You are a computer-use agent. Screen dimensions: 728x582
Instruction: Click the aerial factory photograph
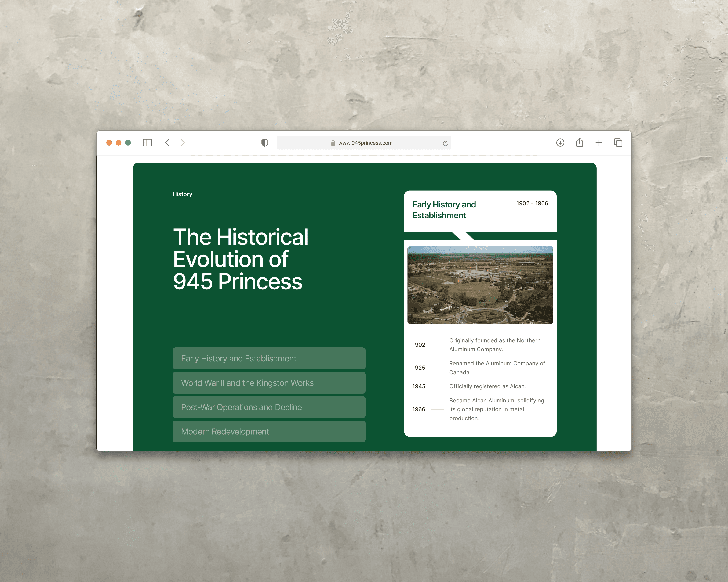coord(480,285)
